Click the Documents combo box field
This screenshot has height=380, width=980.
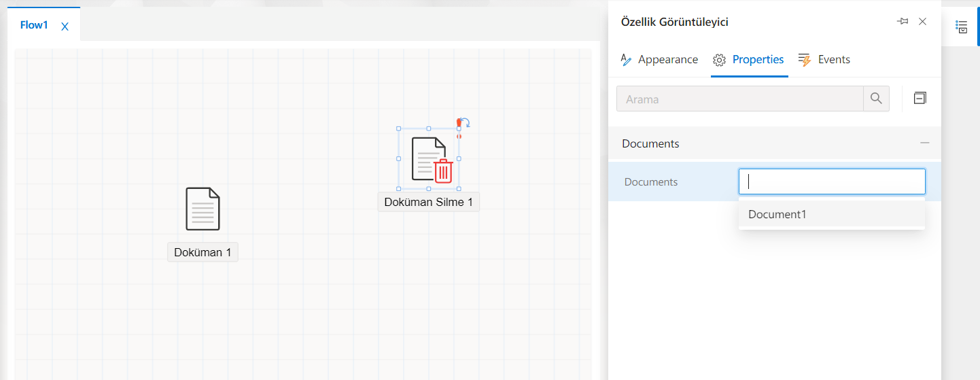[831, 182]
